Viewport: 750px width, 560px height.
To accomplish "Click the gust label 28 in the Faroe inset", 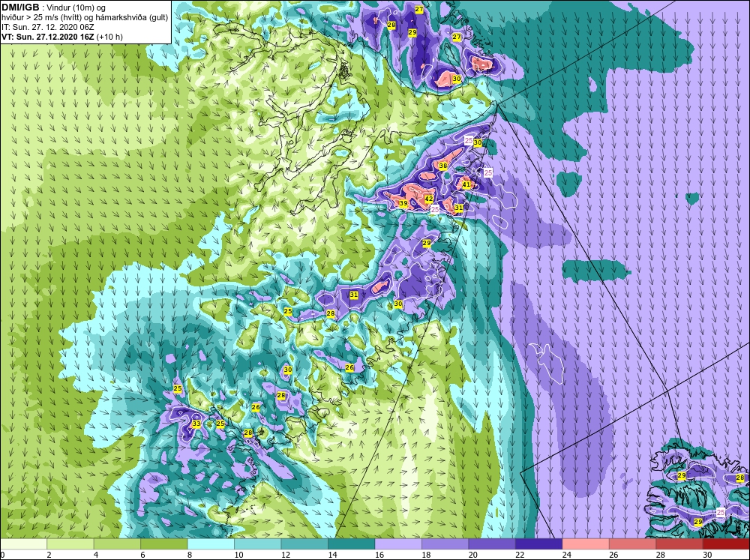I will click(x=740, y=478).
